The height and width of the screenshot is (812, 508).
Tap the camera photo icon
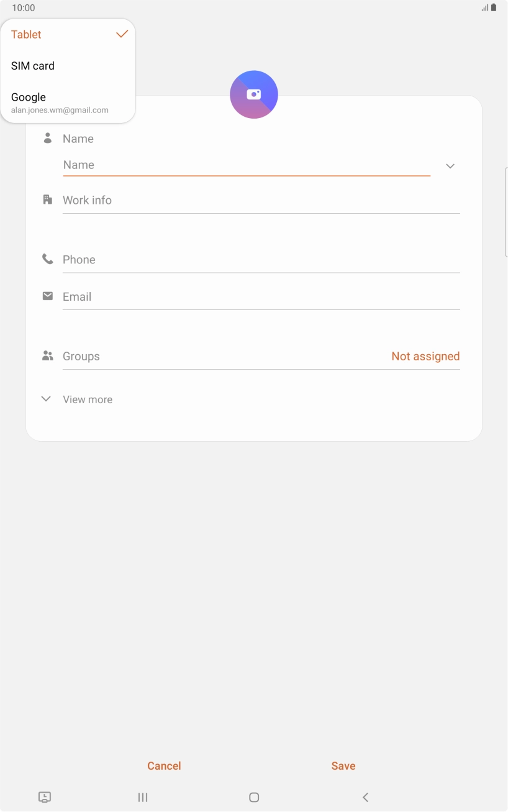click(x=253, y=94)
